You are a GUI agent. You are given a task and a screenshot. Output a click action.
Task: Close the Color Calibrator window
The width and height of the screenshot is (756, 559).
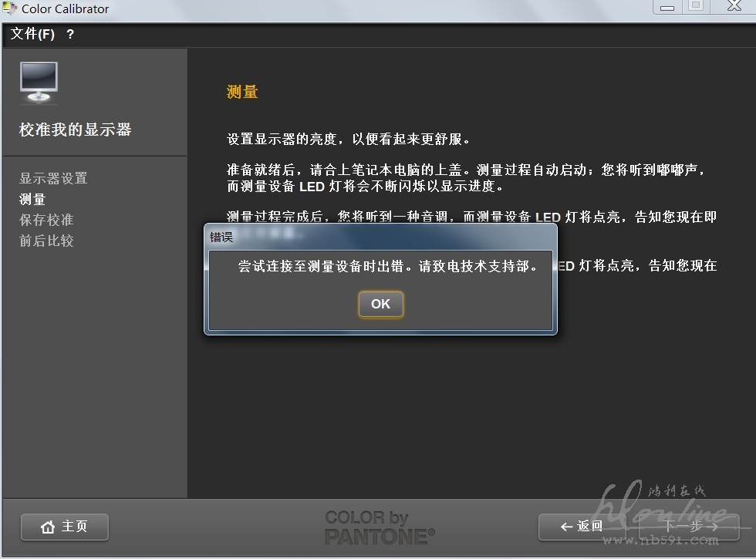click(734, 6)
